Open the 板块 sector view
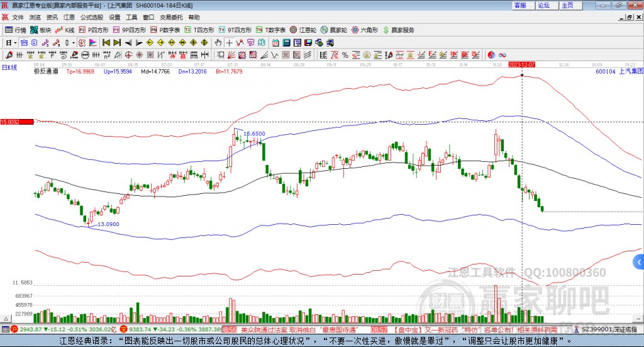644x347 pixels. (40, 30)
